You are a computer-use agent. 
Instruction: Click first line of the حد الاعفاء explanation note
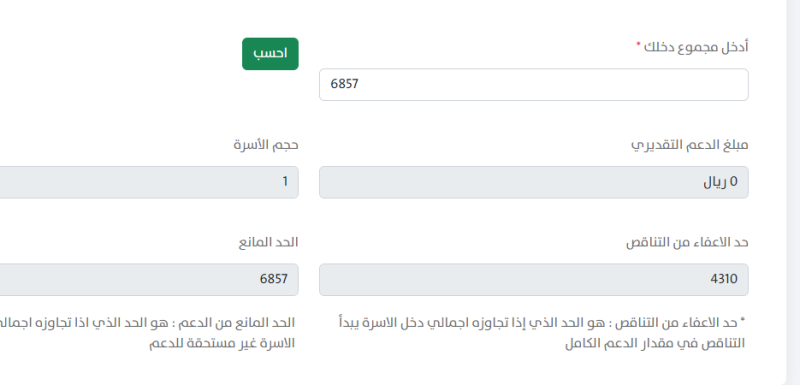click(542, 323)
